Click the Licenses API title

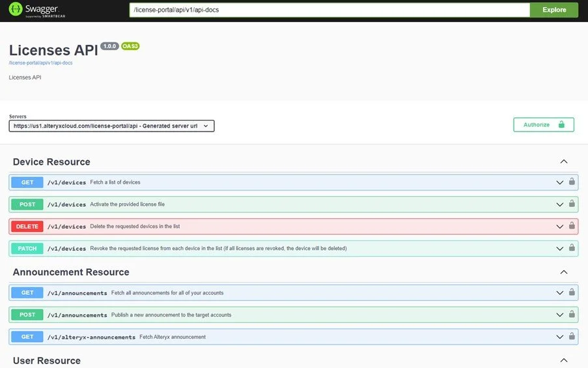coord(53,50)
